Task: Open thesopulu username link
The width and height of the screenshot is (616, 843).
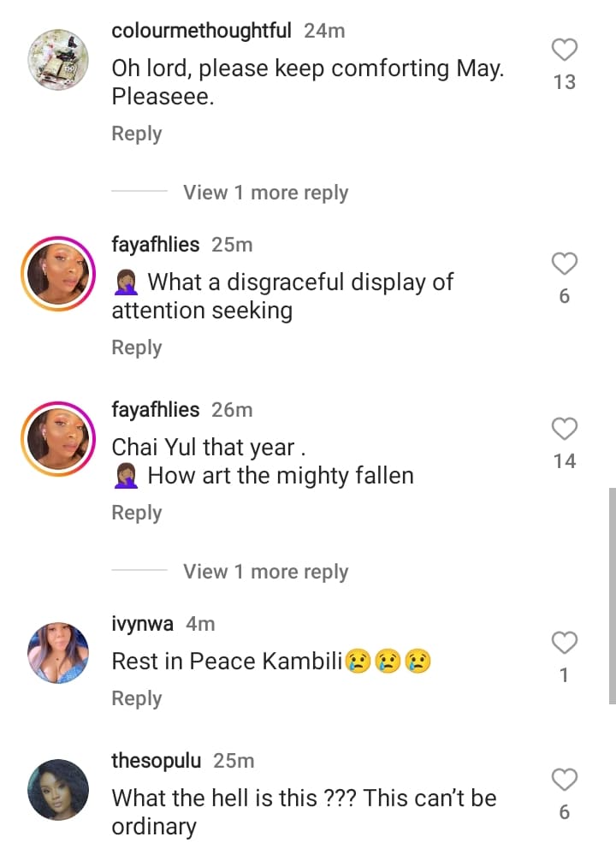Action: click(157, 760)
